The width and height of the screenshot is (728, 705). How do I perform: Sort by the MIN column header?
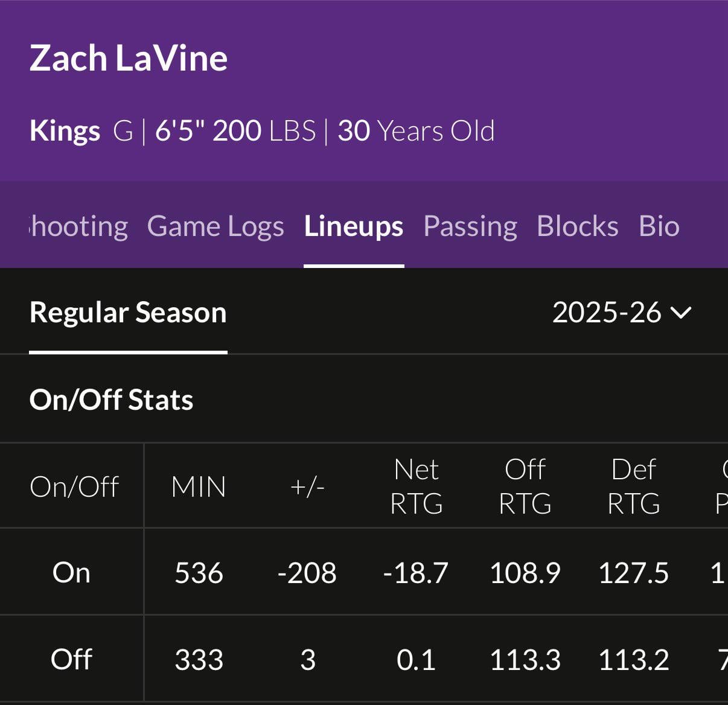(199, 486)
